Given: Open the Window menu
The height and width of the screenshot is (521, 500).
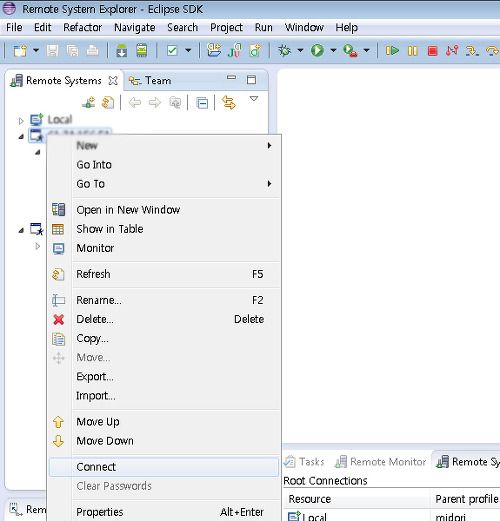Looking at the screenshot, I should 304,27.
